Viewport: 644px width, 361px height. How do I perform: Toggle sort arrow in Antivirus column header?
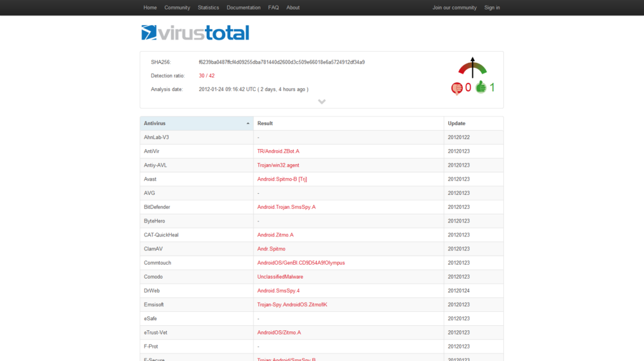tap(248, 124)
